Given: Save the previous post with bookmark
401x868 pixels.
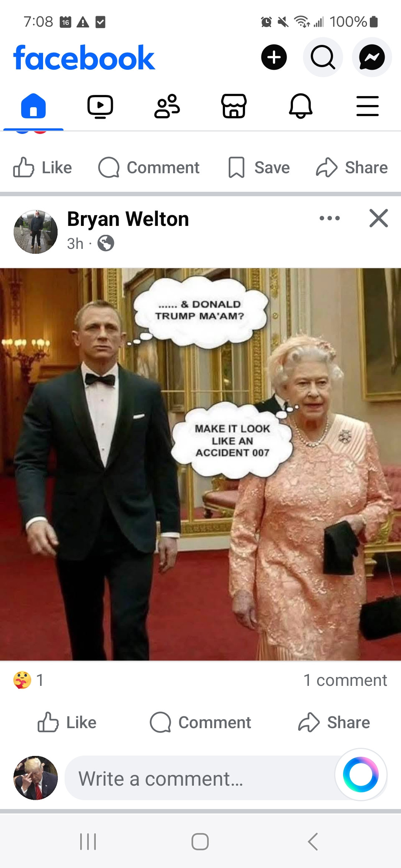Looking at the screenshot, I should click(x=259, y=168).
